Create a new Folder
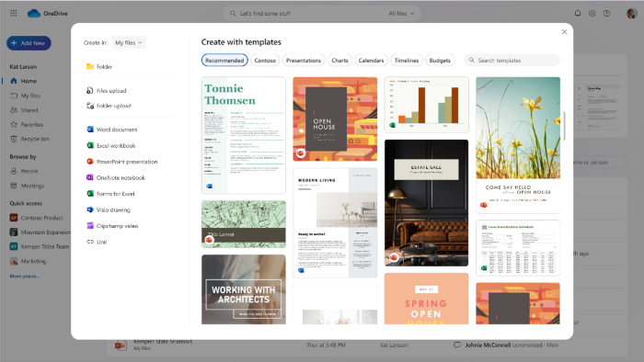Screen dimensions: 644x362 point(99,66)
